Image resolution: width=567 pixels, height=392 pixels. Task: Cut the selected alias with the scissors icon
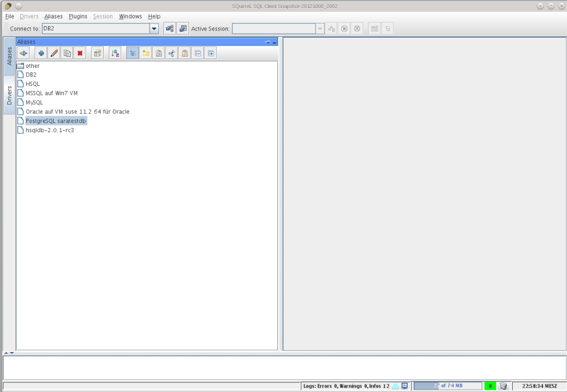pos(171,53)
